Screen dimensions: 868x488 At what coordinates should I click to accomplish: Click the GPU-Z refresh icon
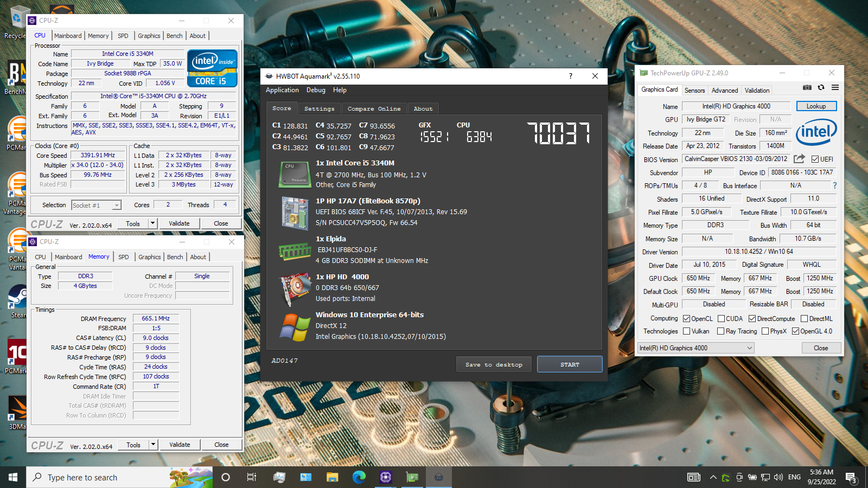(x=821, y=87)
